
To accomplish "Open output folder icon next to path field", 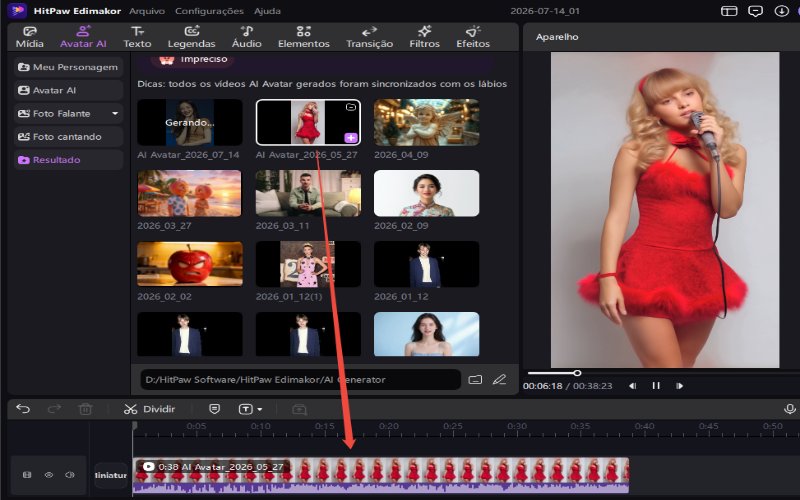I will tap(475, 380).
